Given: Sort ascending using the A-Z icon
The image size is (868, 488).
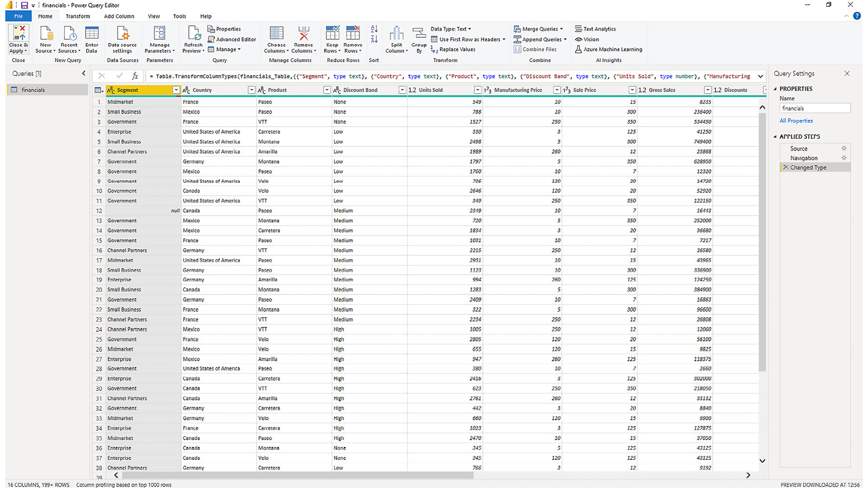Looking at the screenshot, I should click(x=374, y=29).
